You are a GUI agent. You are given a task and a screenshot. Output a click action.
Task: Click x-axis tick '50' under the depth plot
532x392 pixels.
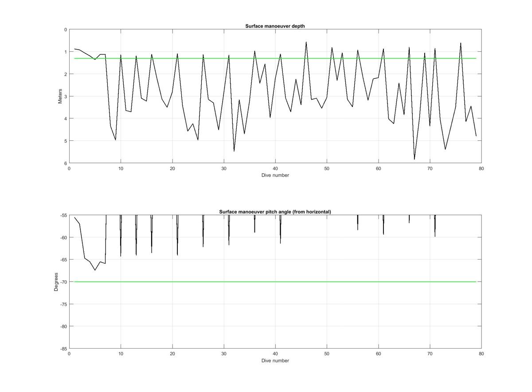327,168
